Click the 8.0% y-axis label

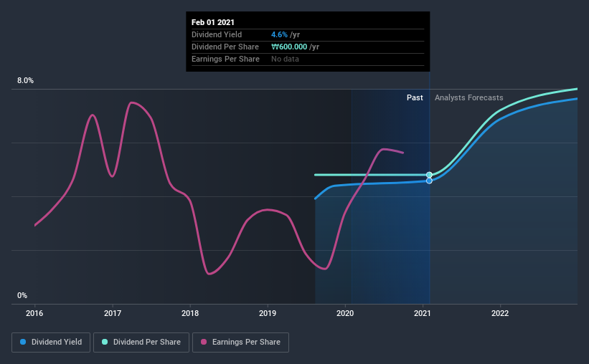25,81
